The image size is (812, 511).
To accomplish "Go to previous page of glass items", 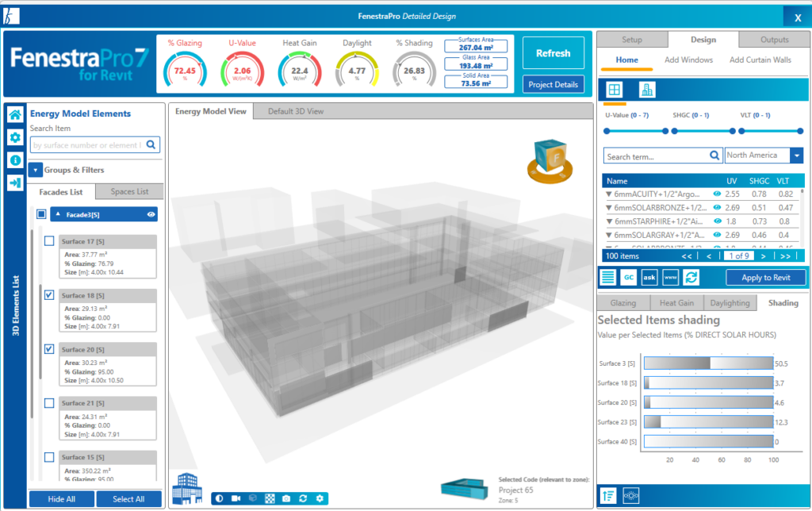I will pyautogui.click(x=708, y=256).
